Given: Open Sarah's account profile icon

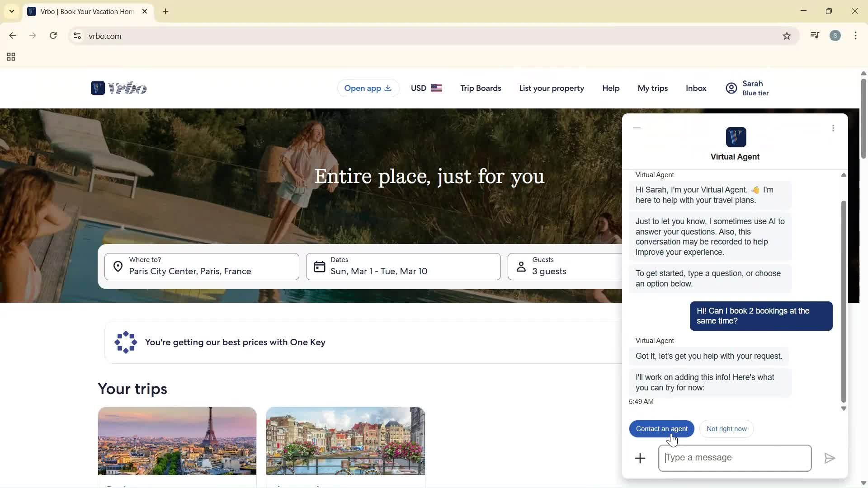Looking at the screenshot, I should click(x=731, y=88).
